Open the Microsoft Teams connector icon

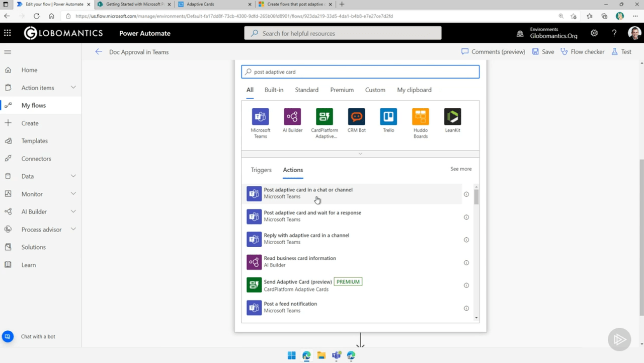pos(260,117)
